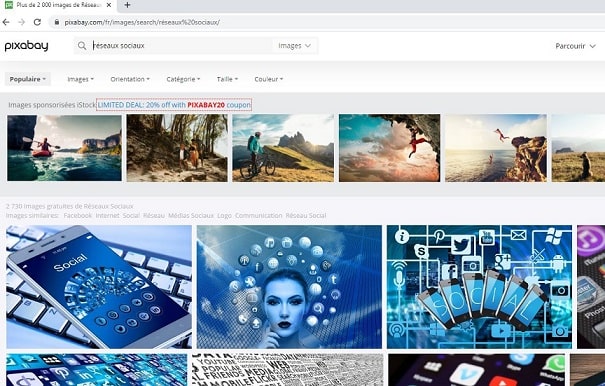Open the phone screen with WhatsApp image
Viewport: 605px width, 386px height.
click(477, 370)
